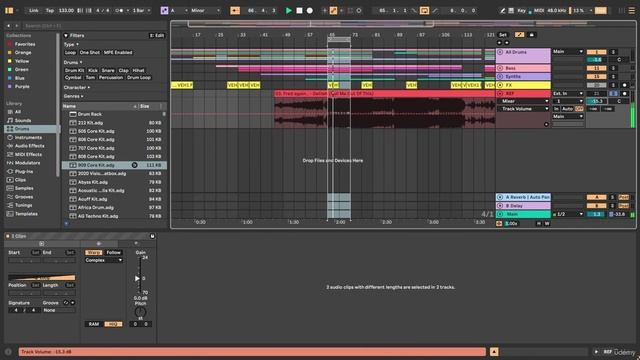
Task: Select the Templates library icon
Action: (10, 214)
